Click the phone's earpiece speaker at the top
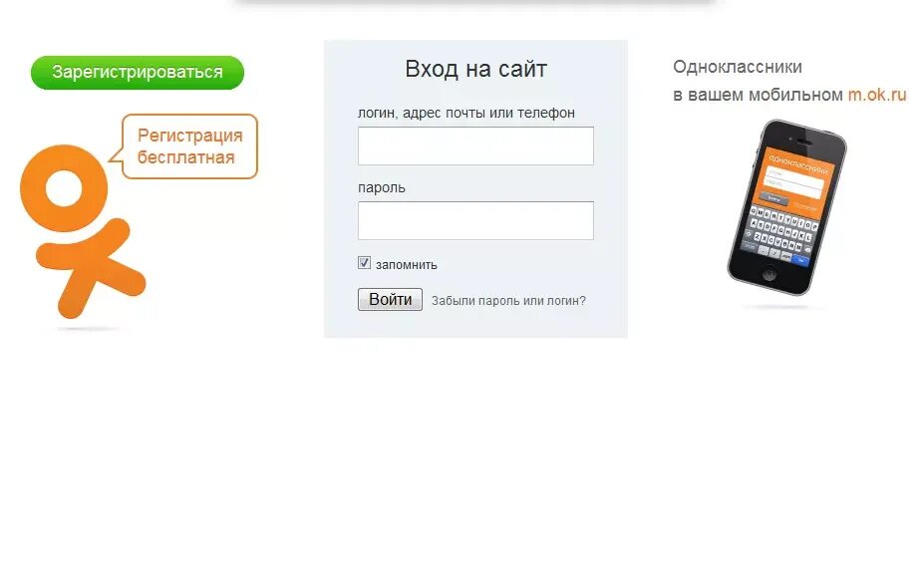Image resolution: width=924 pixels, height=567 pixels. (x=803, y=141)
